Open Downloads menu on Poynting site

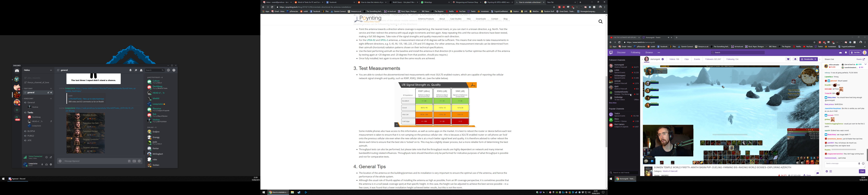[481, 19]
